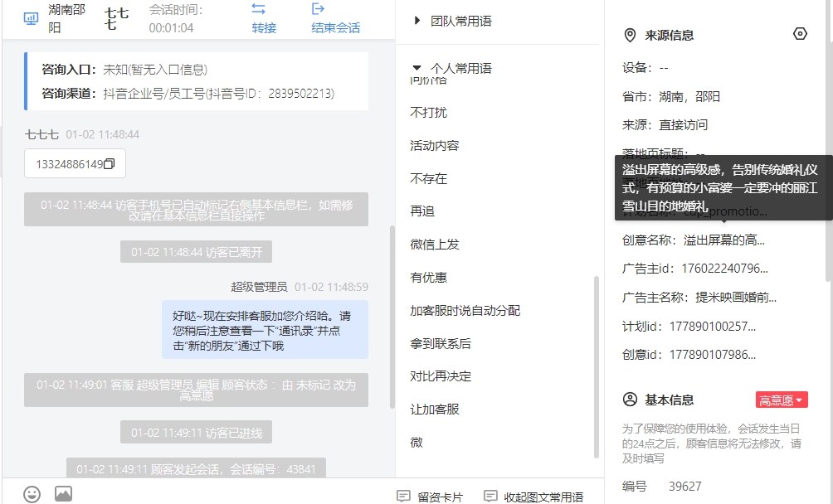The width and height of the screenshot is (833, 504).
Task: Click the 创意名称 value text
Action: pyautogui.click(x=724, y=240)
